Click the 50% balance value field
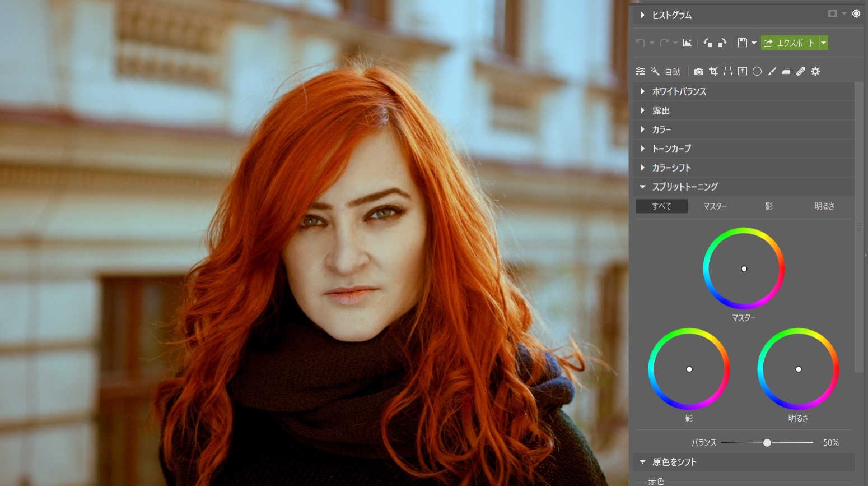The height and width of the screenshot is (486, 868). (831, 443)
